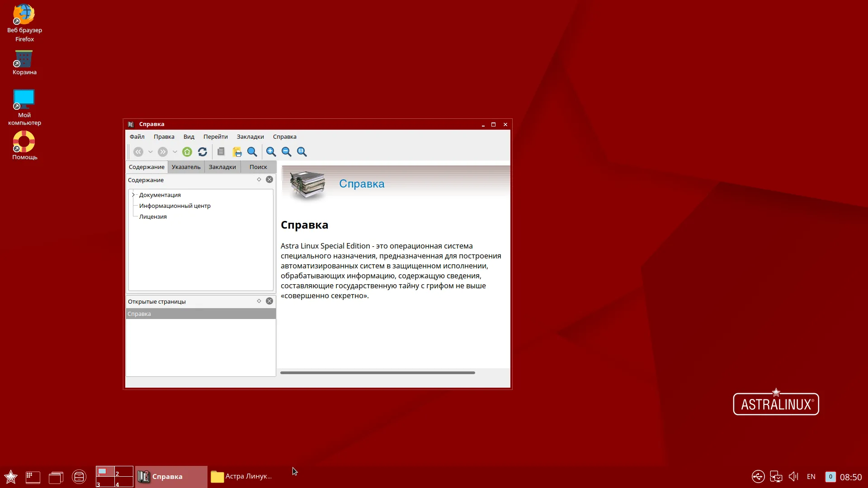868x488 pixels.
Task: Open the back history dropdown arrow
Action: (x=151, y=152)
